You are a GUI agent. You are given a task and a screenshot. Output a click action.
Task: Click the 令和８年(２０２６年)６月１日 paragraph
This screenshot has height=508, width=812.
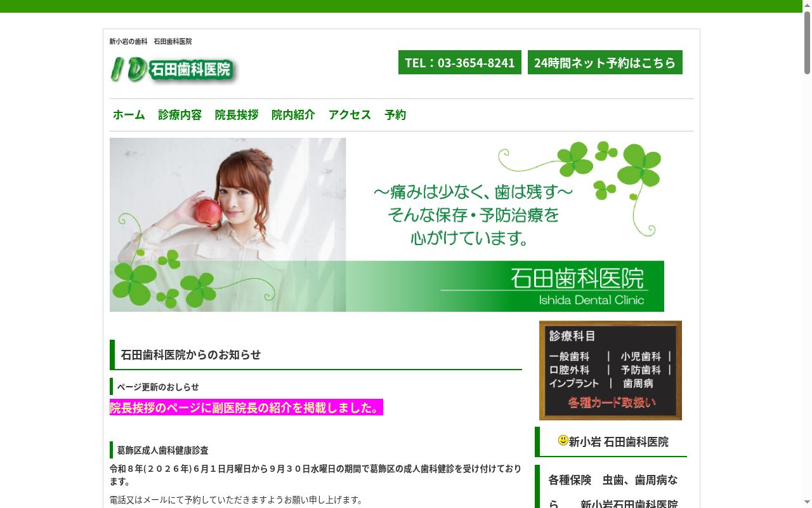pos(315,475)
